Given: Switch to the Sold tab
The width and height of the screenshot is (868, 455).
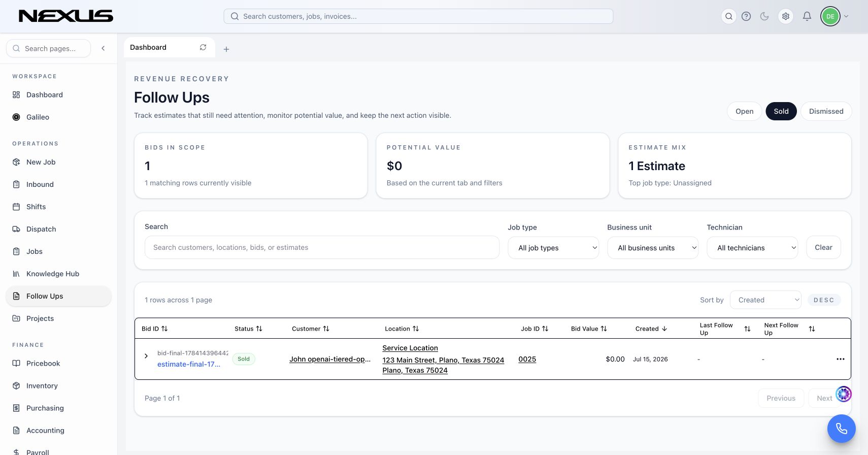Looking at the screenshot, I should pos(781,111).
